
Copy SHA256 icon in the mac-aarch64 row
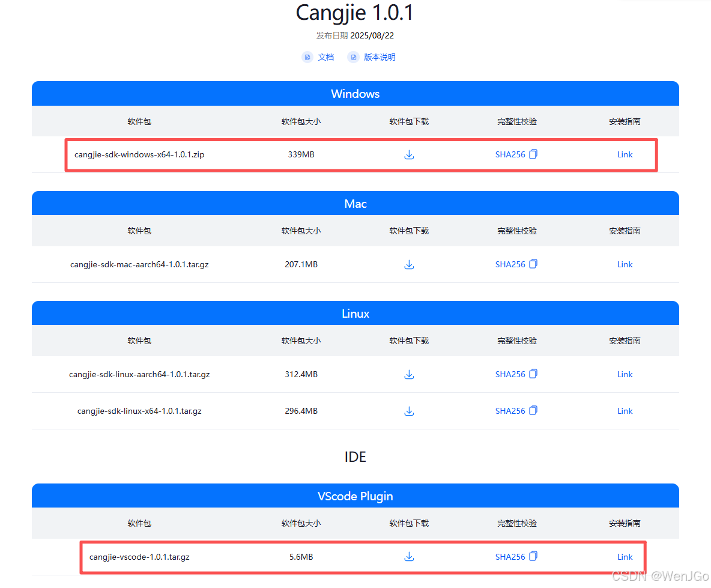(533, 264)
